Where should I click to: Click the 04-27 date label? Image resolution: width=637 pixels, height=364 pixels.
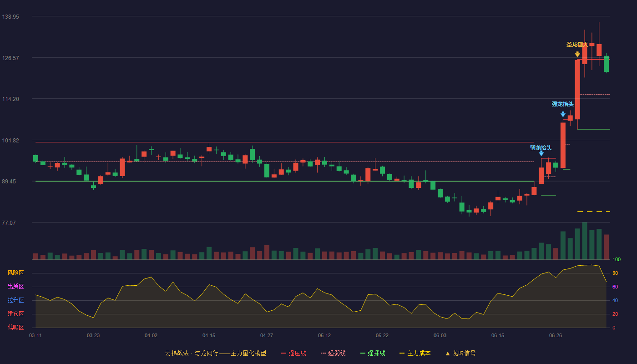(267, 335)
